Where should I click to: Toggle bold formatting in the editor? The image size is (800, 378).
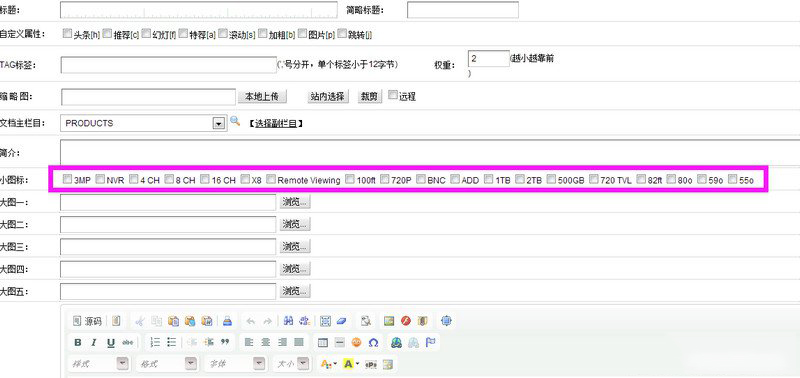point(78,342)
